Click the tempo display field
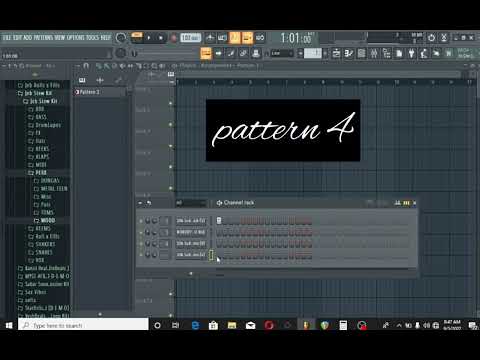The height and width of the screenshot is (360, 480). [191, 38]
